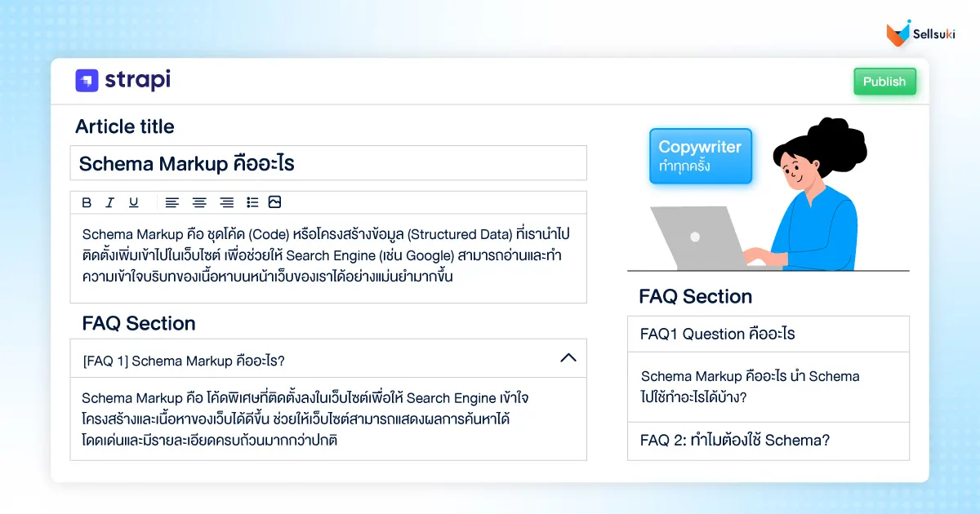Collapse the FAQ 1 answer section
Image resolution: width=980 pixels, height=514 pixels.
point(568,357)
